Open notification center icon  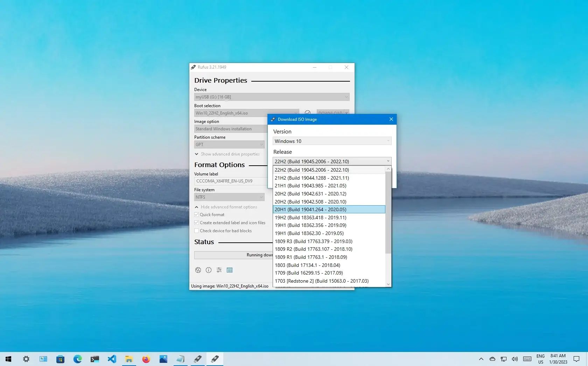point(576,359)
